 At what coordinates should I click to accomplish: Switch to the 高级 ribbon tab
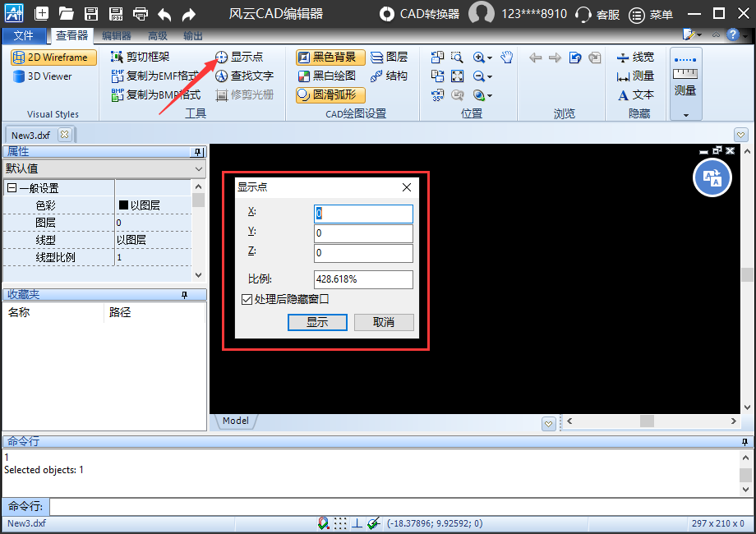(158, 35)
